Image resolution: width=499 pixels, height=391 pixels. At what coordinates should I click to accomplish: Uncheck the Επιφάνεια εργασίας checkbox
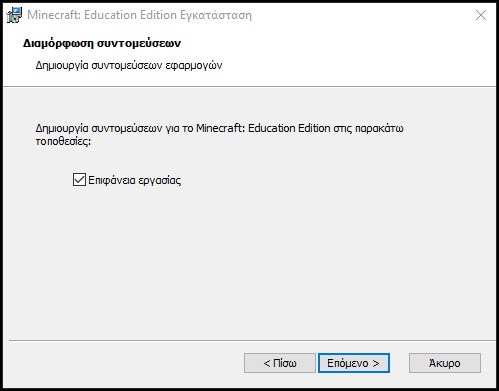coord(79,180)
